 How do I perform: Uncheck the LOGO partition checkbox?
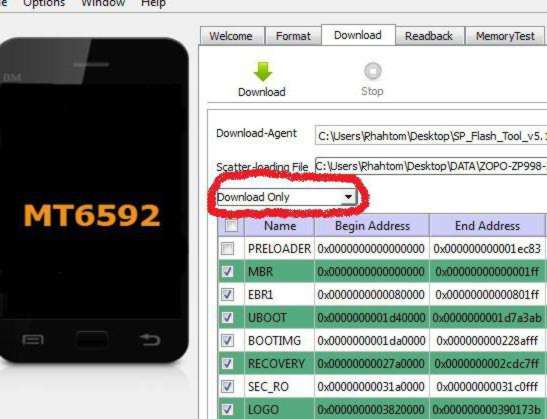coord(227,409)
